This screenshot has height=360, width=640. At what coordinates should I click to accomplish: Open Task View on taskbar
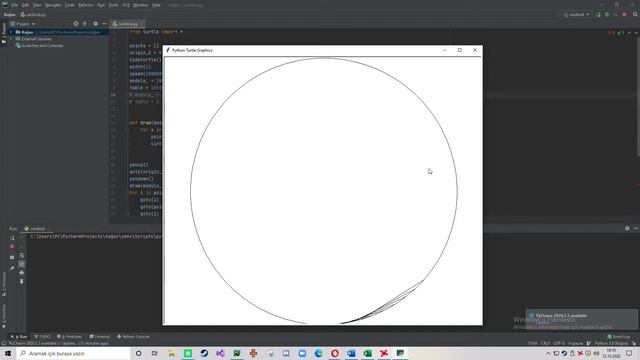pos(155,353)
